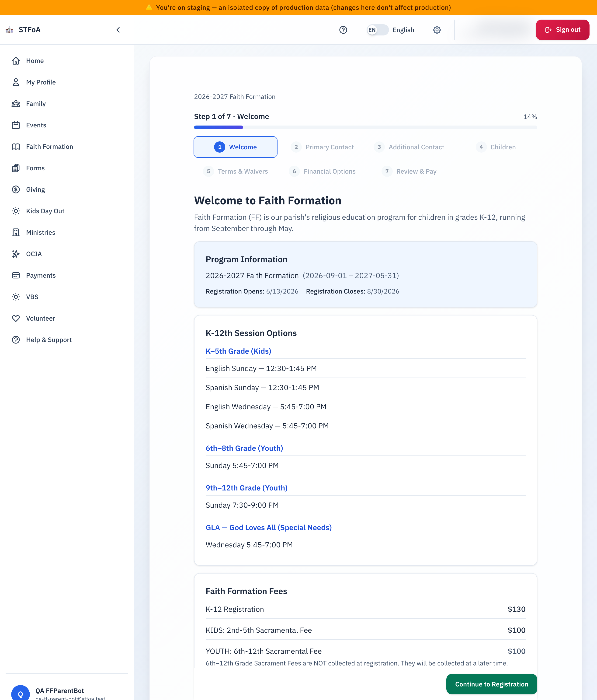The image size is (597, 700).
Task: Open the Forms clipboard icon
Action: click(16, 168)
